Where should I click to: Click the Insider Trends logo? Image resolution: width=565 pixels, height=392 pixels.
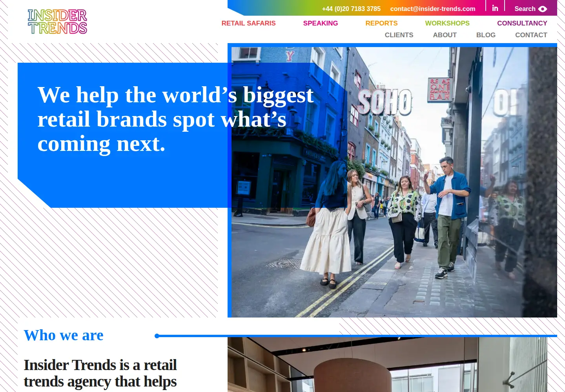[x=57, y=22]
